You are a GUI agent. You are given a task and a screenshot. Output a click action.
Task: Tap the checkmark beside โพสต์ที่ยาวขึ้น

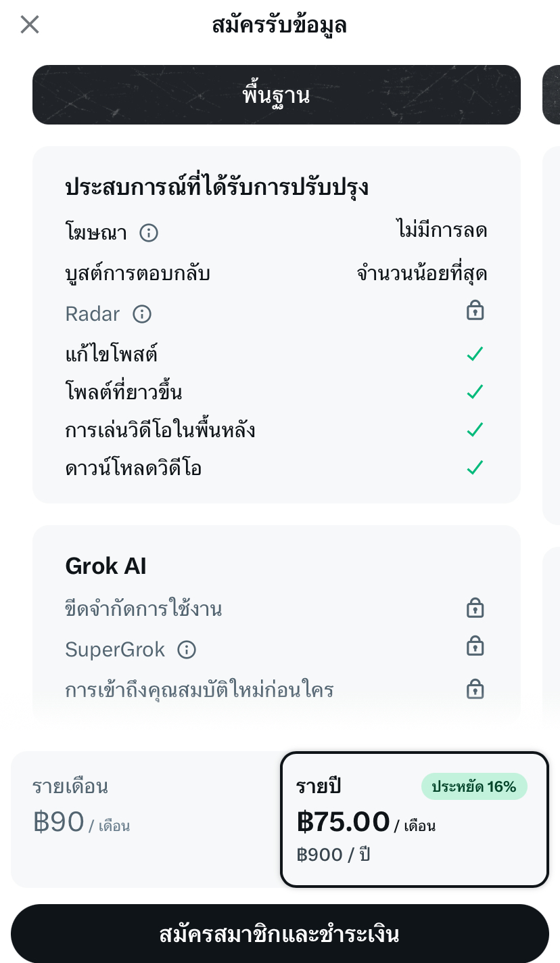(475, 392)
